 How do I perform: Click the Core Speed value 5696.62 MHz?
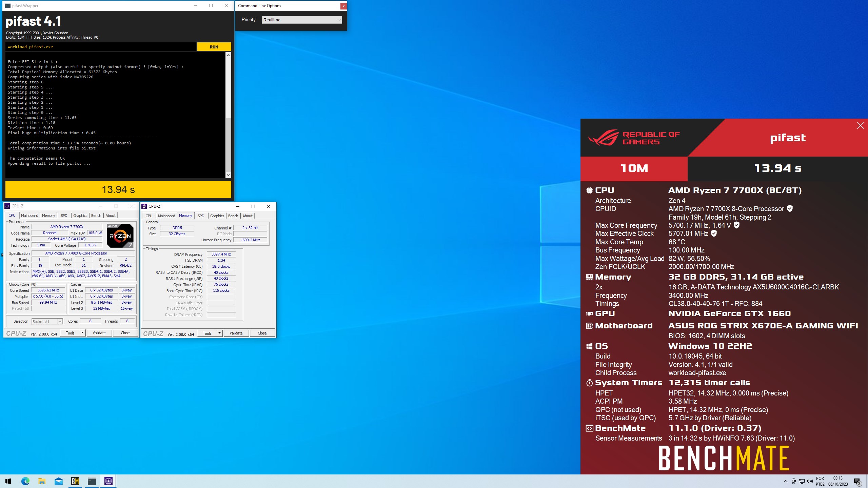(x=48, y=290)
